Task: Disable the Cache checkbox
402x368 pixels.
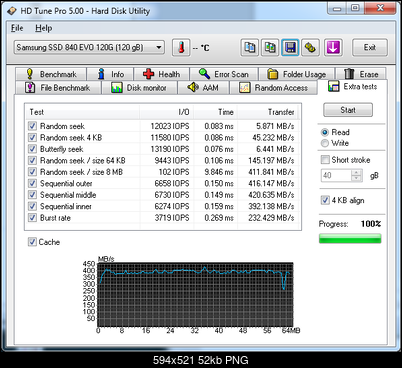Action: click(32, 242)
